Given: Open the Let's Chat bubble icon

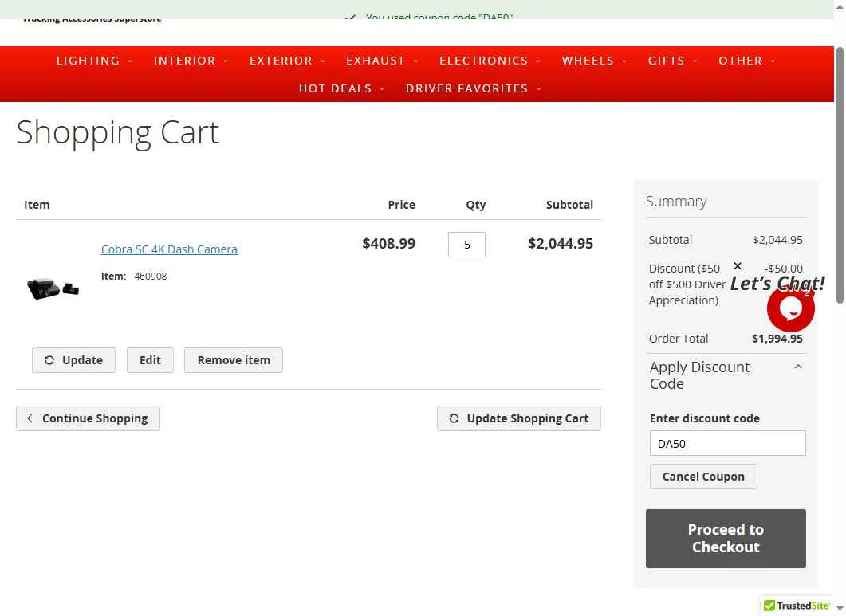Looking at the screenshot, I should 790,308.
